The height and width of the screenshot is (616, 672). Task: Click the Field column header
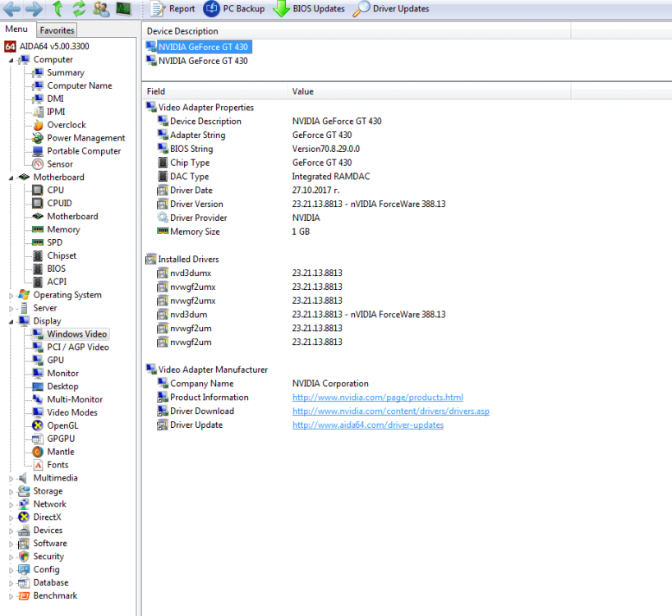pos(215,92)
